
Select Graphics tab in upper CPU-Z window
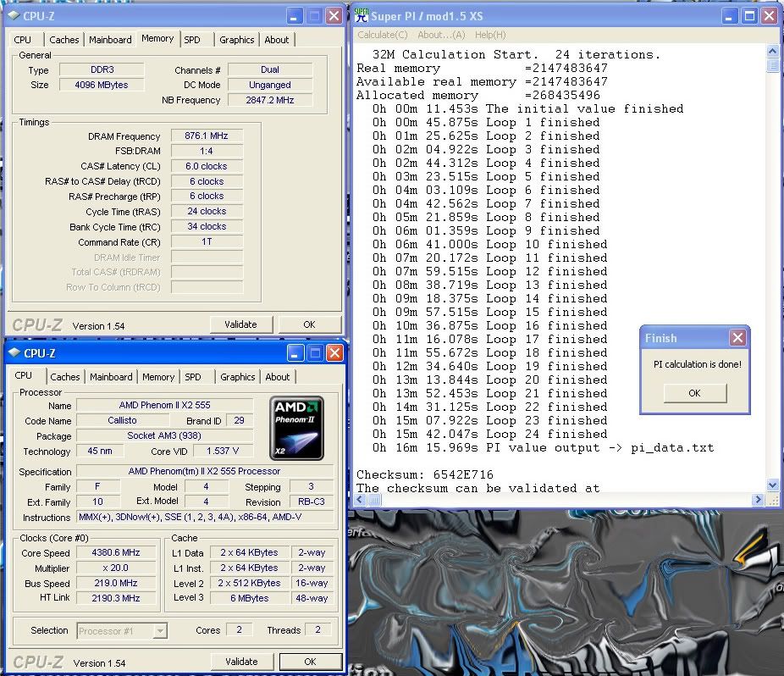236,40
